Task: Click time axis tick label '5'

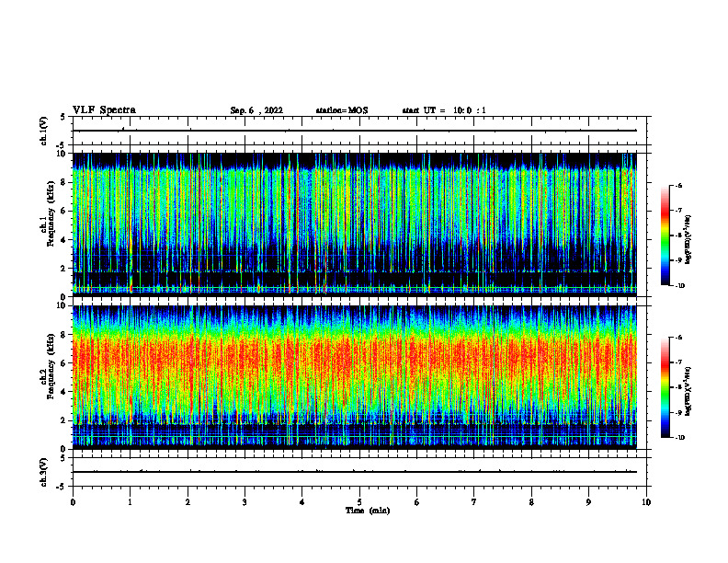Action: pyautogui.click(x=359, y=502)
